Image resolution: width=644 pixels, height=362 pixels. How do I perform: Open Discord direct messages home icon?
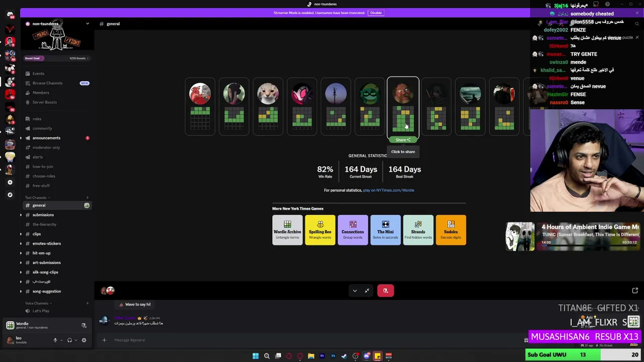coord(10,15)
